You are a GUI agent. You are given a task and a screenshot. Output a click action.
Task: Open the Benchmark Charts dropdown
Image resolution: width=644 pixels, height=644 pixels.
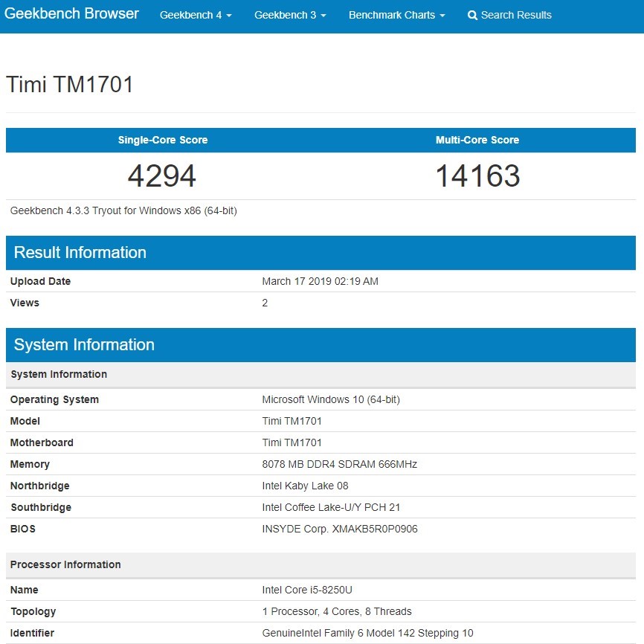397,15
